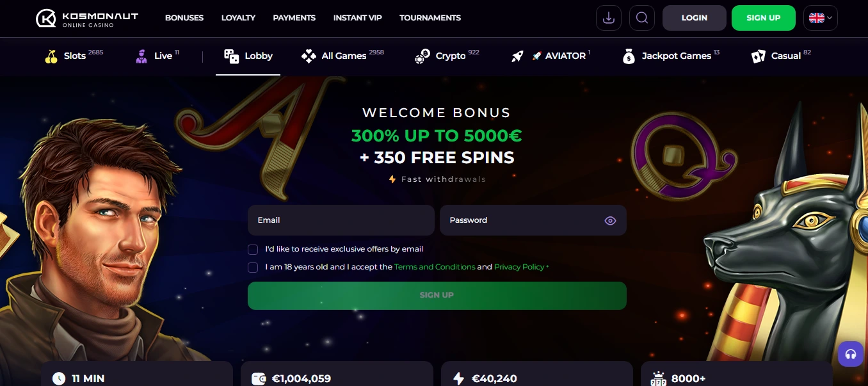Toggle password visibility eye icon
The width and height of the screenshot is (868, 386).
(x=610, y=221)
